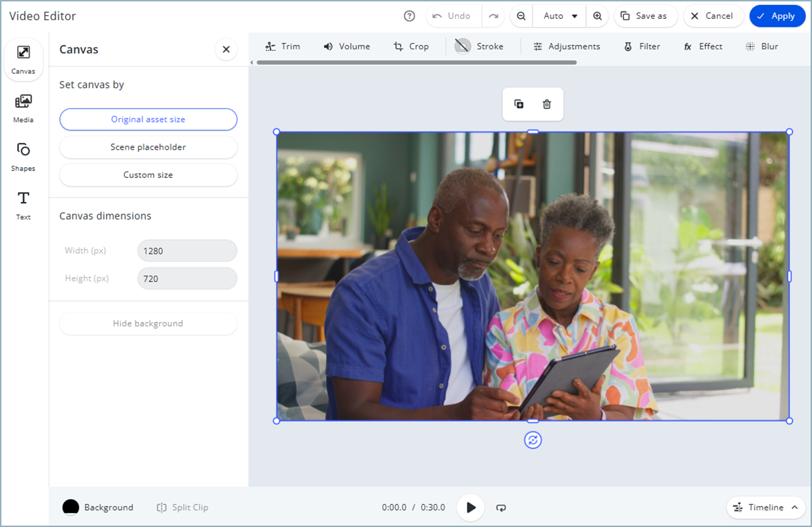This screenshot has height=527, width=812.
Task: Zoom in using the plus magnifier
Action: tap(597, 16)
